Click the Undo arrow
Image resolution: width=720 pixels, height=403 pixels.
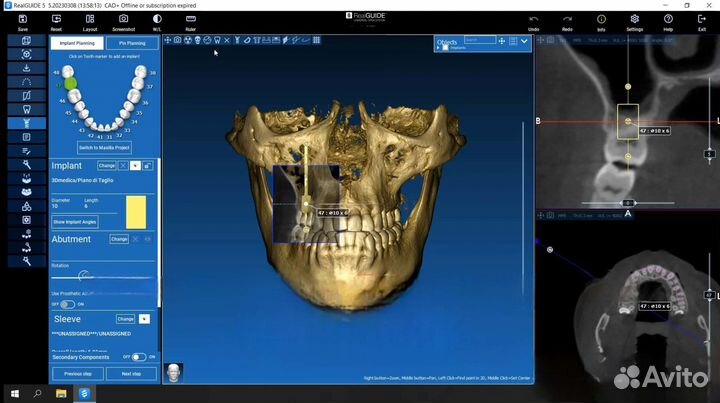[x=534, y=19]
